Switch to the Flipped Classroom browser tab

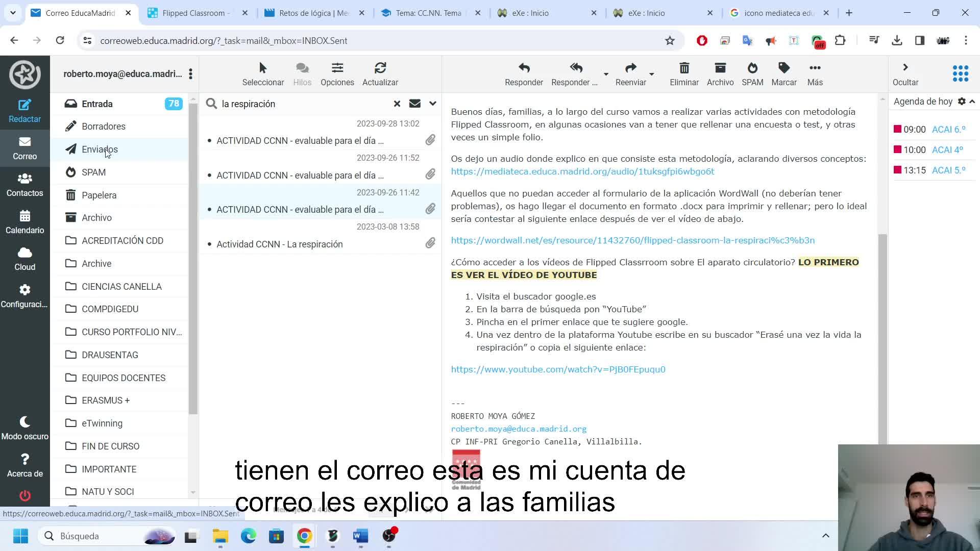[197, 13]
